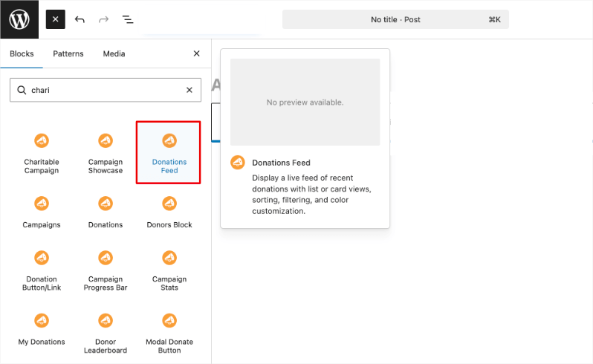
Task: Switch to the Patterns tab
Action: pyautogui.click(x=68, y=53)
